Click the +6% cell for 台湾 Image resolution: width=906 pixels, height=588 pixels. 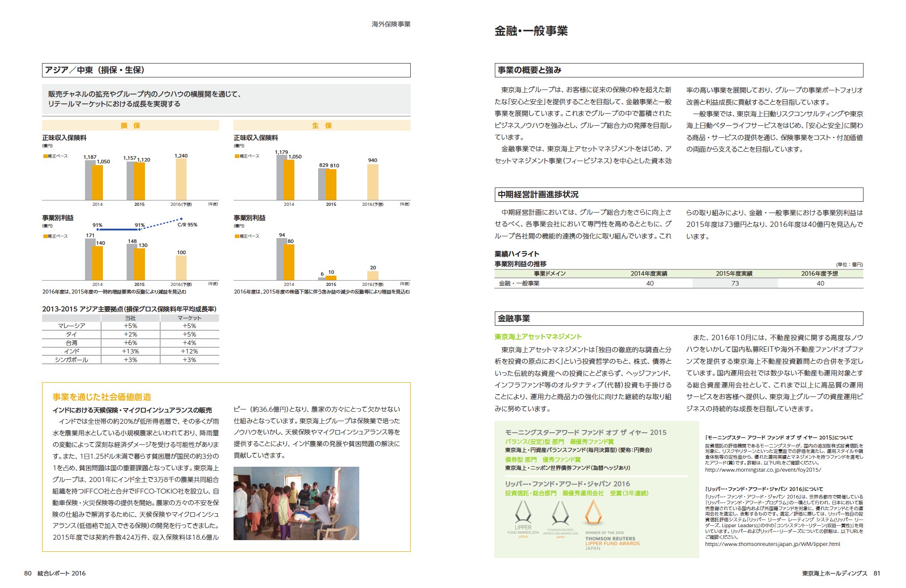pos(131,343)
